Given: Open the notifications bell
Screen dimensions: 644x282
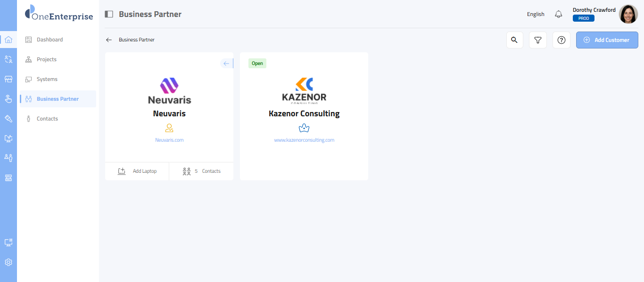Looking at the screenshot, I should 558,14.
